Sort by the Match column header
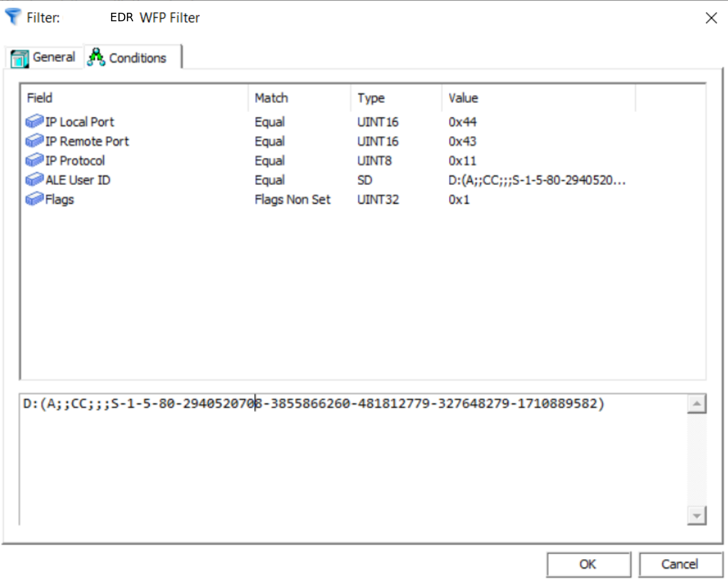This screenshot has height=581, width=728. pyautogui.click(x=300, y=98)
